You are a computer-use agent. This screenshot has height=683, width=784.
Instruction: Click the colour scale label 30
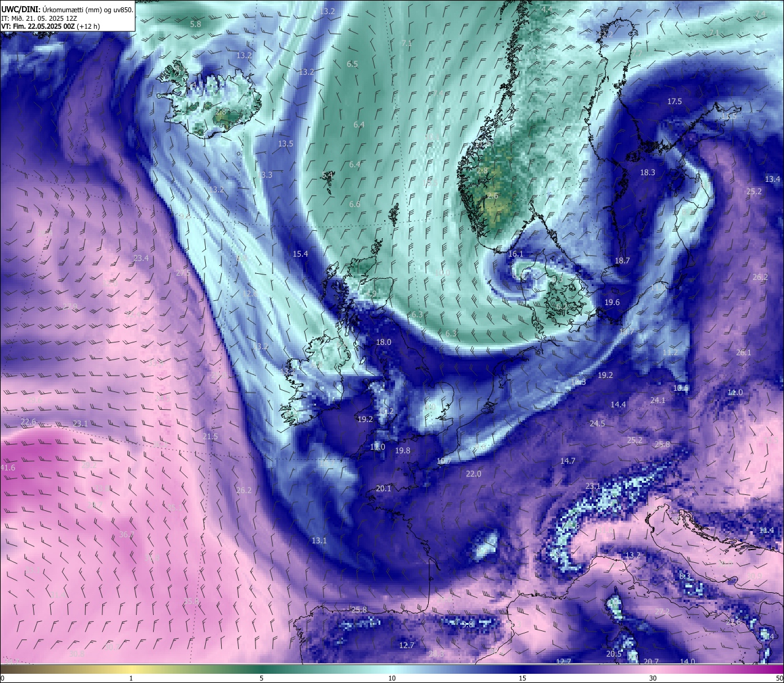tap(653, 678)
